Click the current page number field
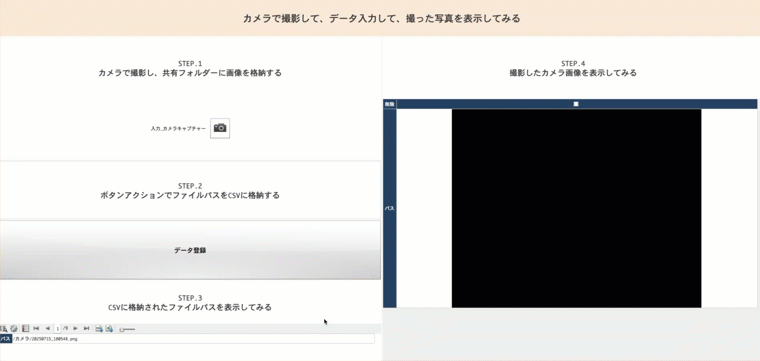The width and height of the screenshot is (760, 361). (58, 329)
